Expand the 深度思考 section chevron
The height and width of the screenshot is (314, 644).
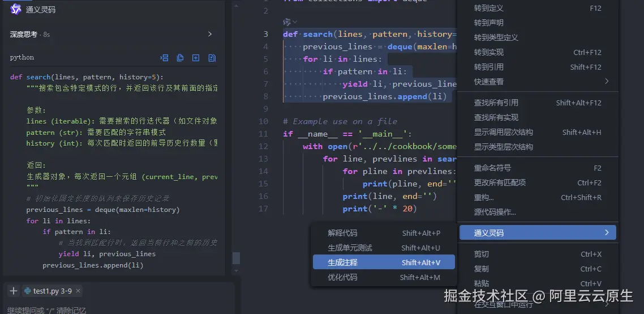point(210,34)
